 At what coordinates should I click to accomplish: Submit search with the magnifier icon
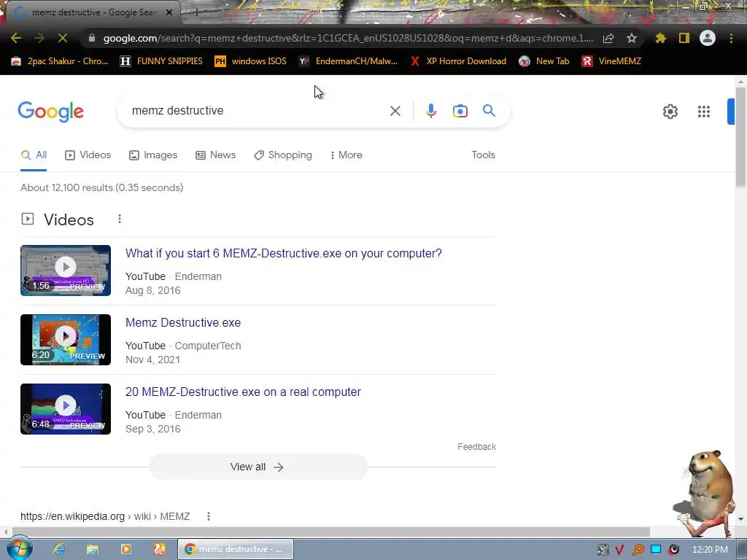(489, 111)
